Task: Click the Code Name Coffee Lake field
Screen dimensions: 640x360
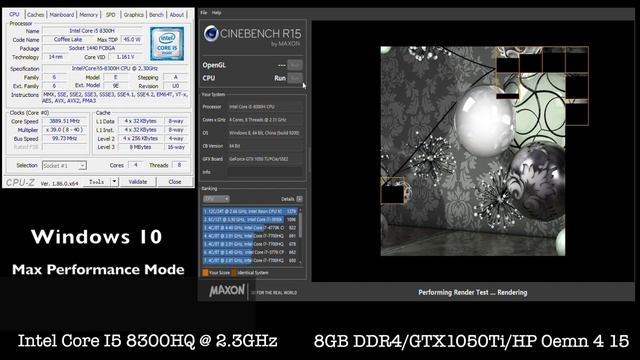Action: click(x=68, y=40)
